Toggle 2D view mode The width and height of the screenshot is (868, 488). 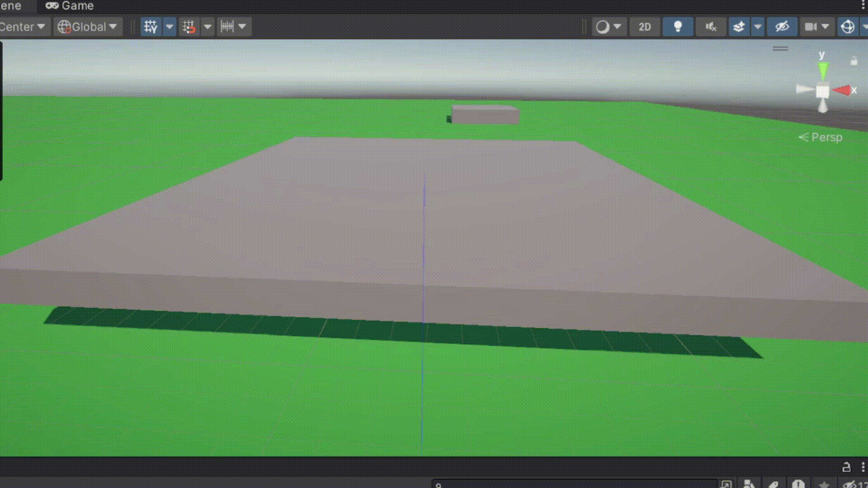point(644,27)
